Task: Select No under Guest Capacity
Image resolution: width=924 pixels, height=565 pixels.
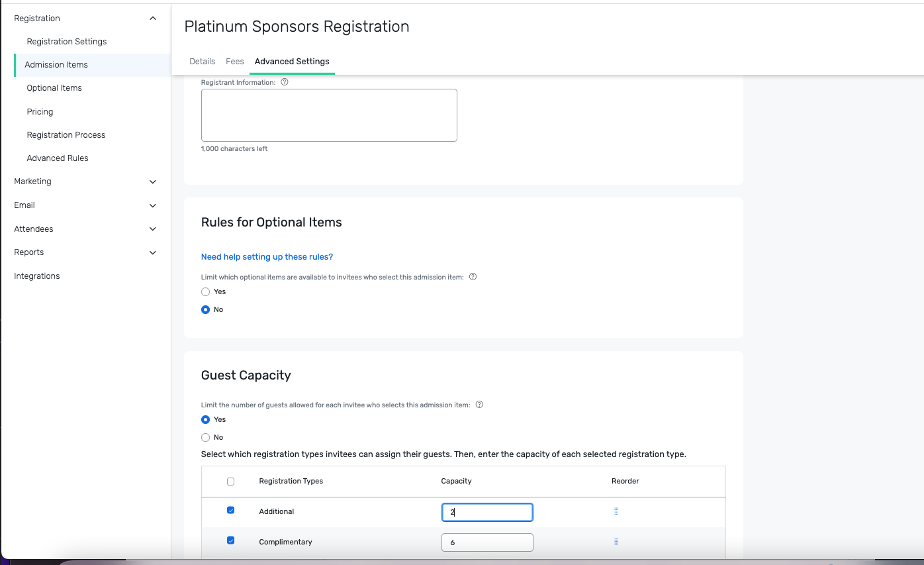Action: [205, 437]
